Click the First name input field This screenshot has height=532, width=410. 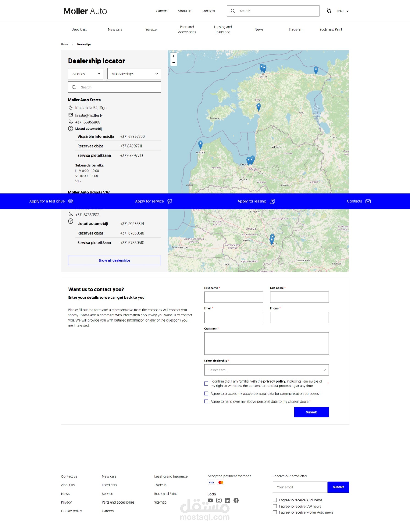coord(234,297)
